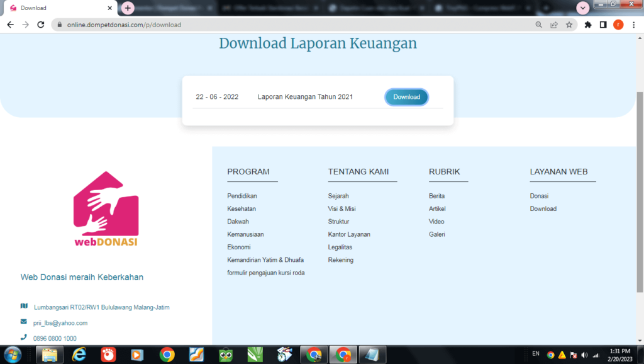Image resolution: width=644 pixels, height=364 pixels.
Task: Open Internet Explorer from the taskbar
Action: (x=80, y=355)
